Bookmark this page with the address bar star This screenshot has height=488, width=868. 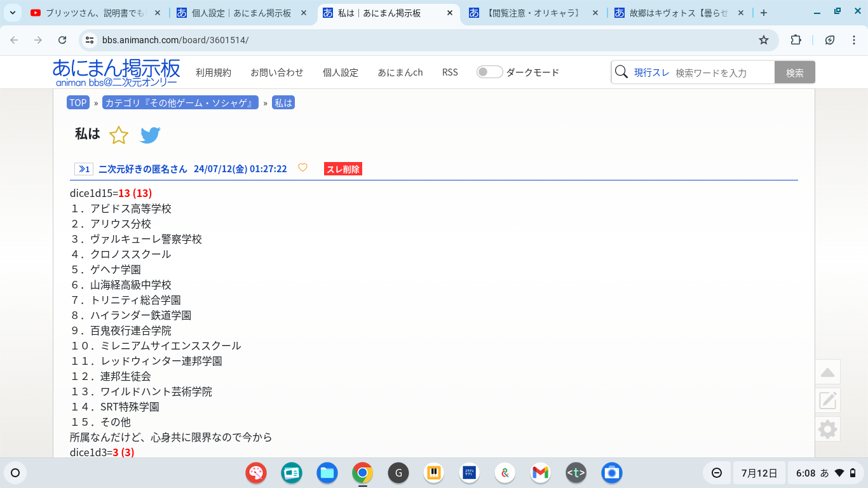[763, 40]
